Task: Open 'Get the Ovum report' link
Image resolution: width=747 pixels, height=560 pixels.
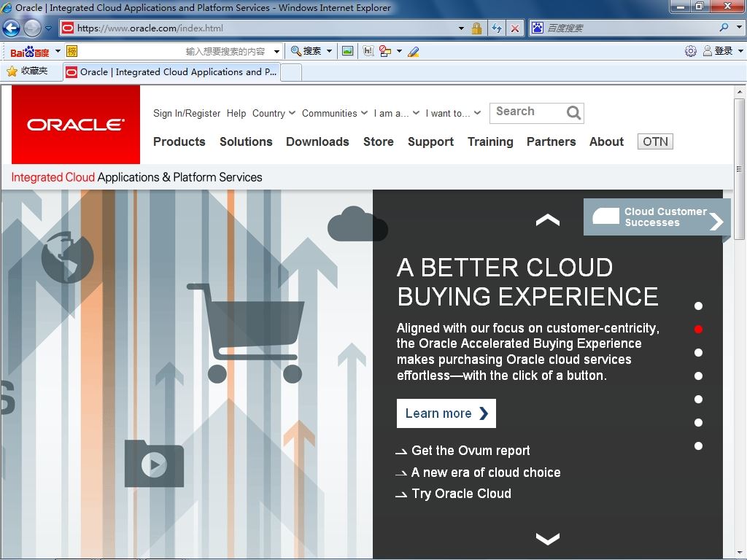Action: pyautogui.click(x=471, y=451)
